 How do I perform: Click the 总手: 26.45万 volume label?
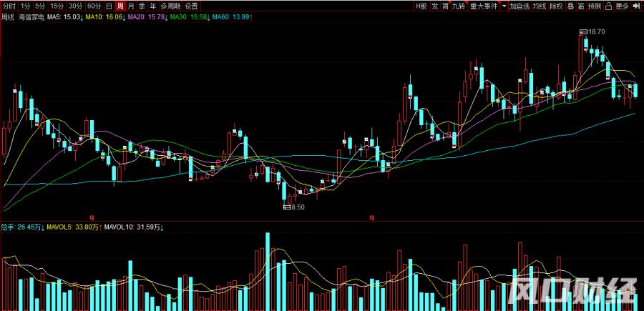coord(22,227)
